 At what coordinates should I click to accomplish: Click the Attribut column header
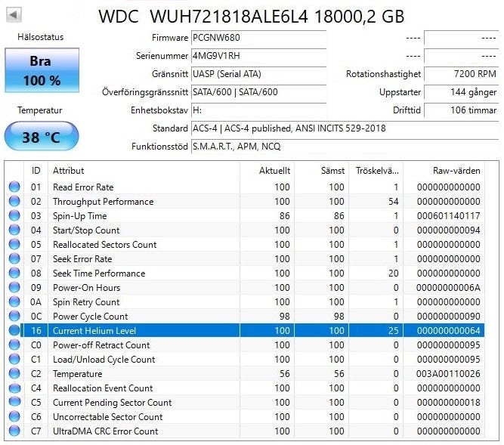point(144,171)
